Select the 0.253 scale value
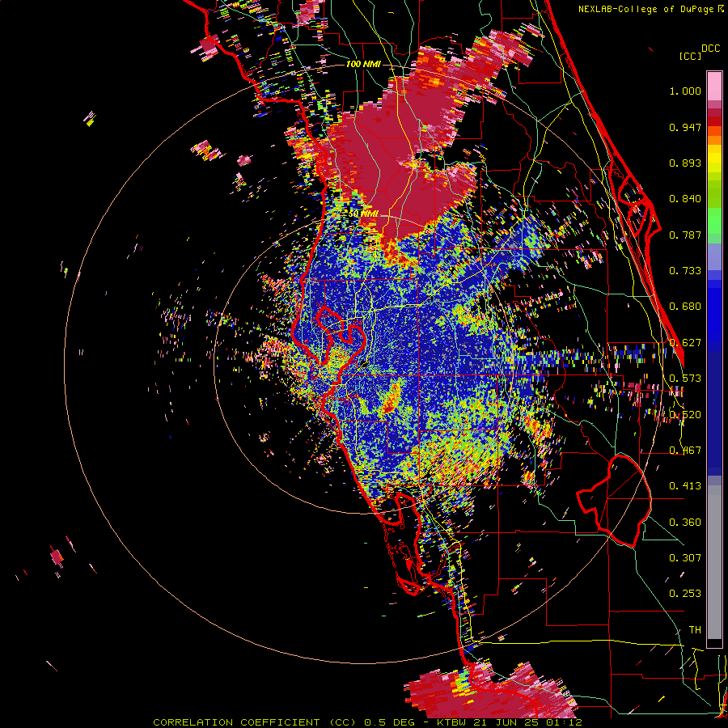Image resolution: width=728 pixels, height=728 pixels. [x=685, y=594]
